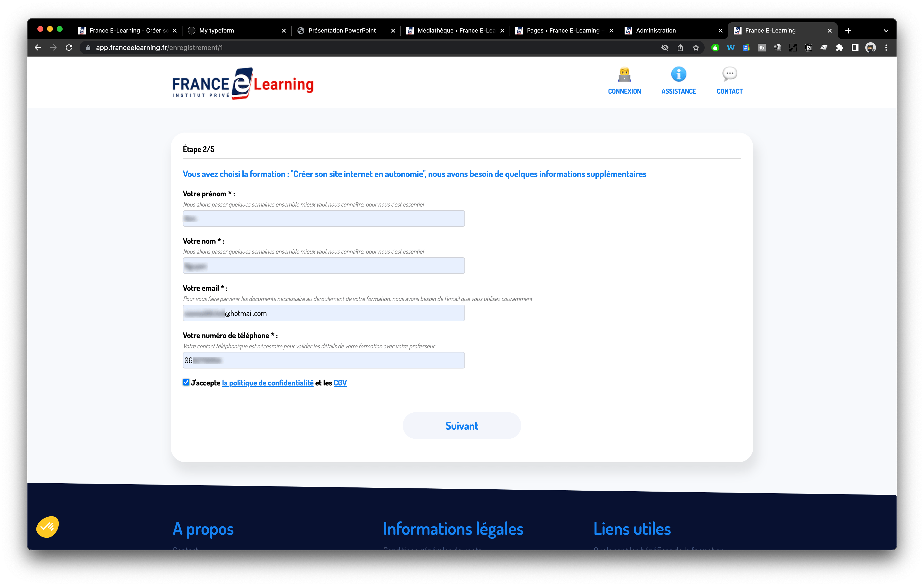This screenshot has width=924, height=586.
Task: Reload the page using the refresh icon
Action: tap(69, 48)
